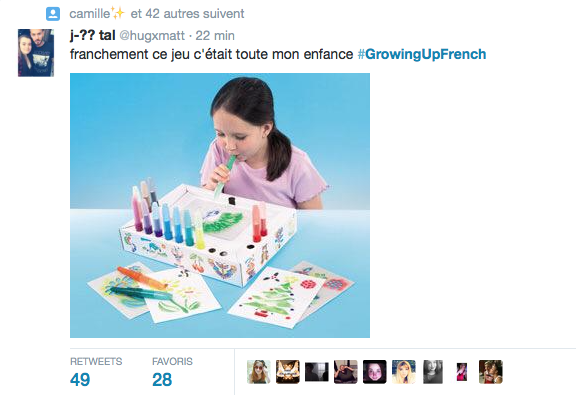Screen dimensions: 581x399
Task: Open j-?? tal's profile avatar photo
Action: (x=36, y=53)
